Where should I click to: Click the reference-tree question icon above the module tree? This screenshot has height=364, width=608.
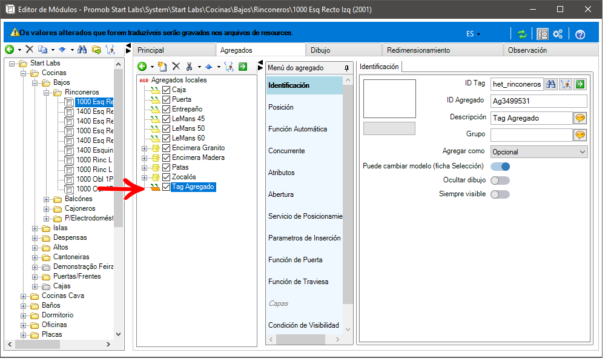coord(110,50)
